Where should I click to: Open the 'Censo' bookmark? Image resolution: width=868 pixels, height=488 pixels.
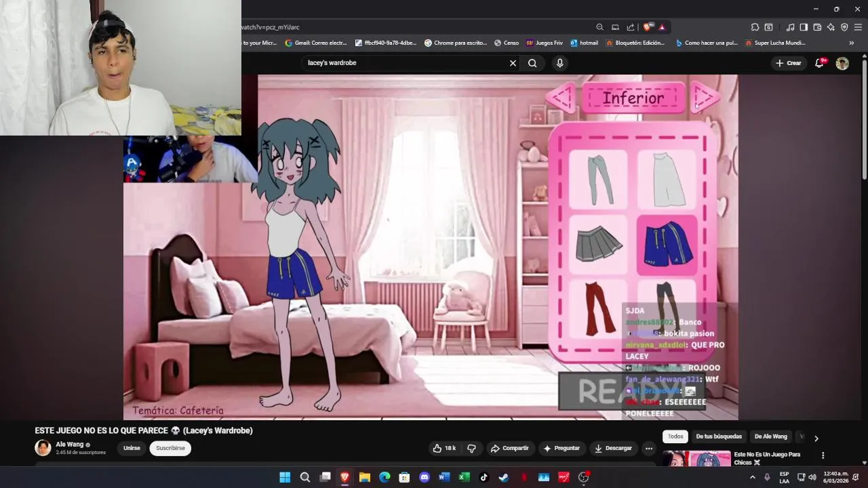(x=507, y=43)
